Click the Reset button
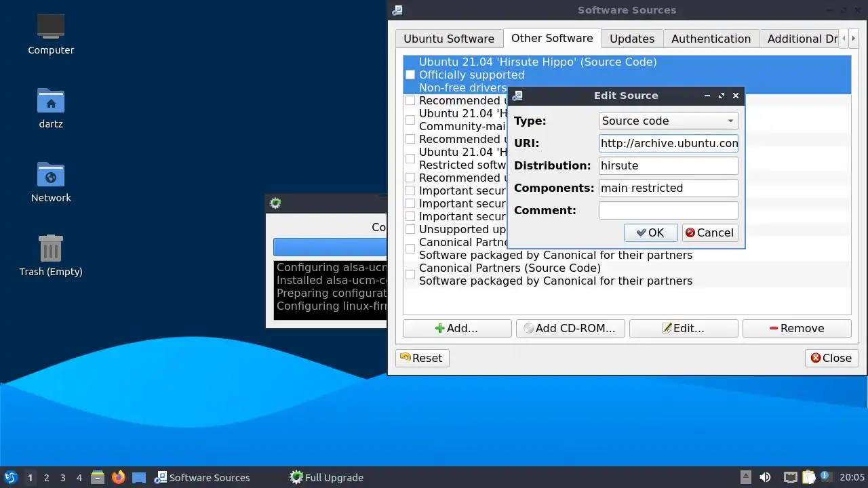This screenshot has height=488, width=868. click(x=422, y=358)
